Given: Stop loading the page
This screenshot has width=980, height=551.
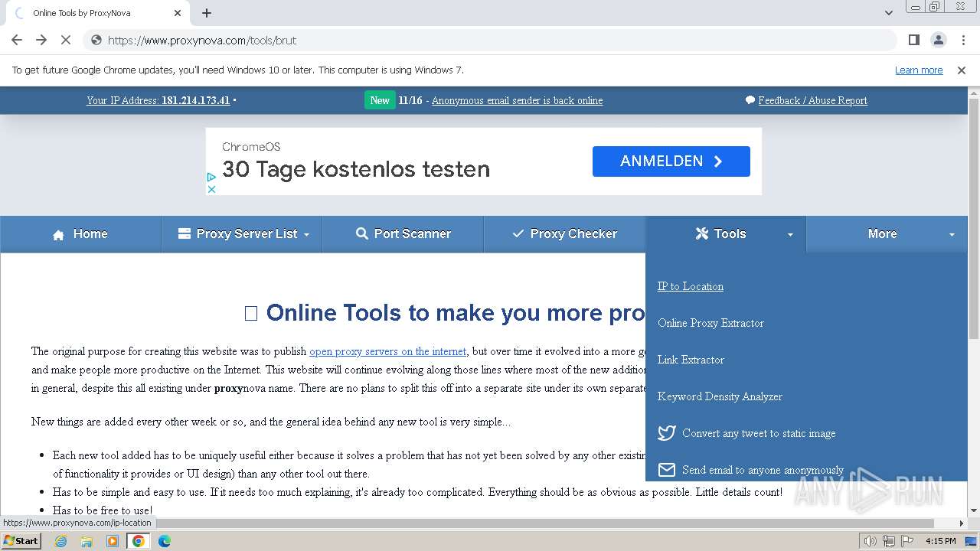Looking at the screenshot, I should 66,40.
